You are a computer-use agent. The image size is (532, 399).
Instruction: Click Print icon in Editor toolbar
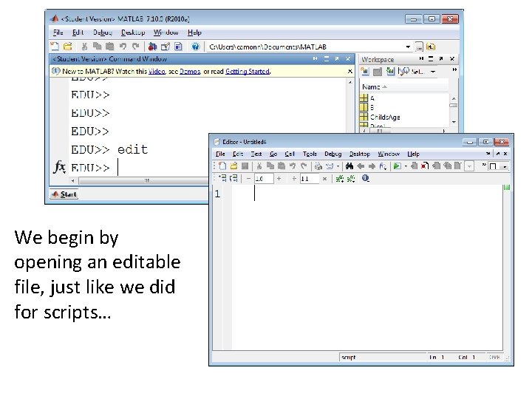click(x=318, y=166)
